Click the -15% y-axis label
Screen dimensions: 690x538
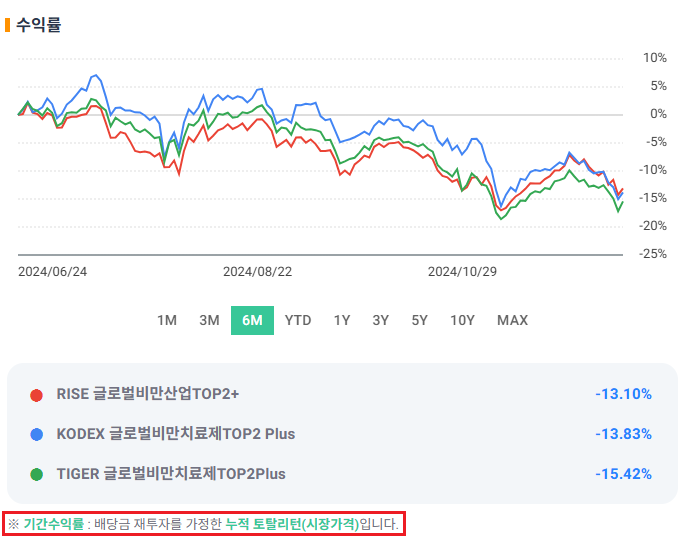653,198
